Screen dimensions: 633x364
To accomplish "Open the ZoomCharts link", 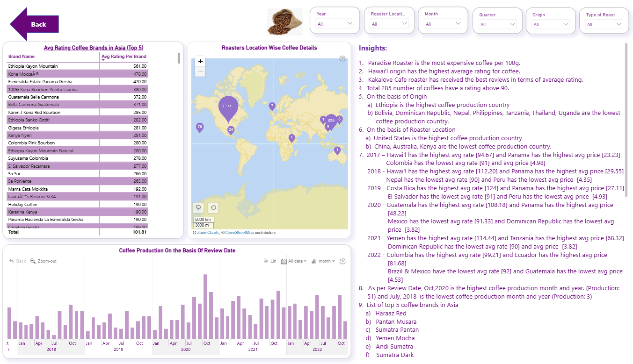I will (208, 233).
